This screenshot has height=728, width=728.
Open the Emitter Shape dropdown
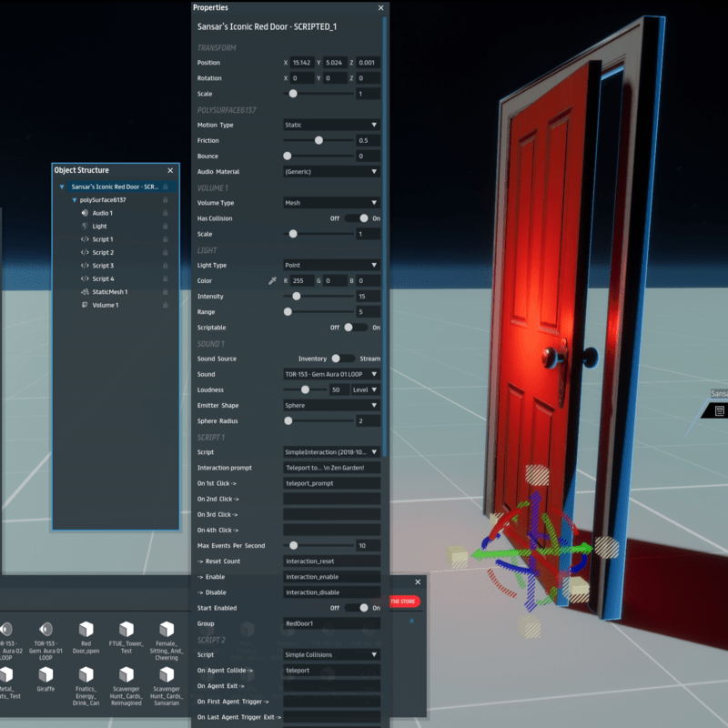tap(331, 405)
